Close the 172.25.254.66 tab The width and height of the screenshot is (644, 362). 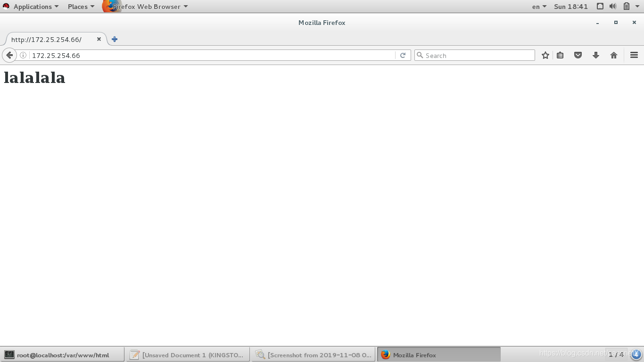99,39
